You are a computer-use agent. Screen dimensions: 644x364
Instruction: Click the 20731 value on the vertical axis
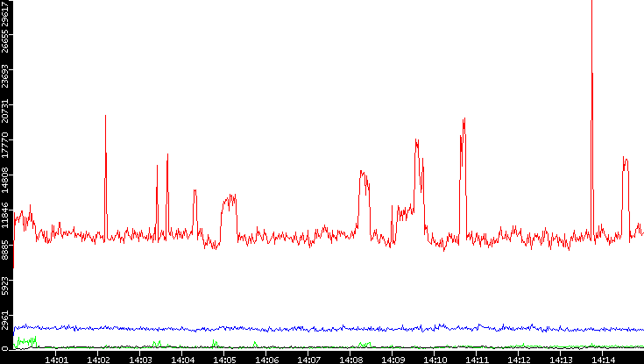5,111
